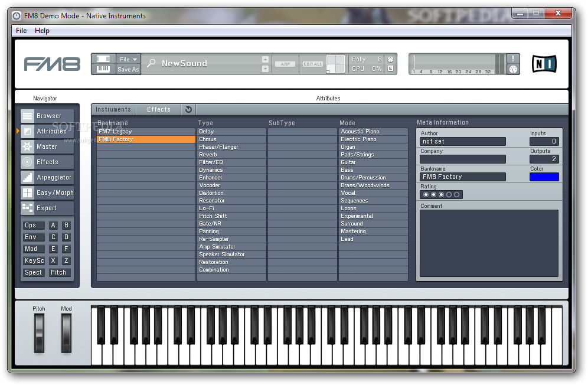This screenshot has height=385, width=588.
Task: Open the Pitch expert page
Action: (x=60, y=272)
